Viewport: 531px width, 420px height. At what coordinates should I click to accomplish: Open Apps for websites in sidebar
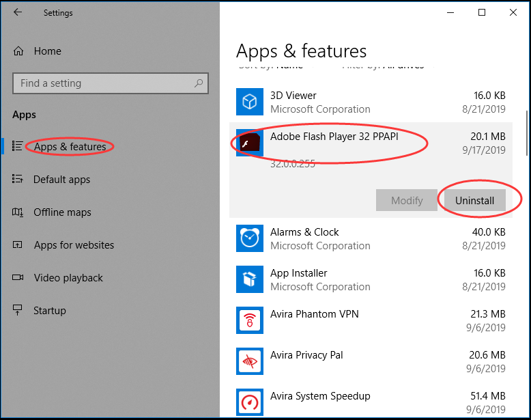tap(74, 245)
